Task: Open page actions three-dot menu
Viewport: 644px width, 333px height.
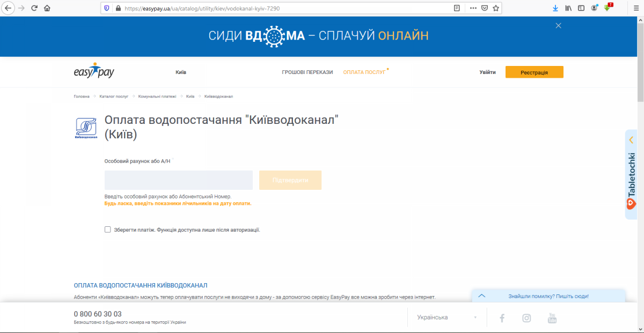Action: (x=473, y=8)
